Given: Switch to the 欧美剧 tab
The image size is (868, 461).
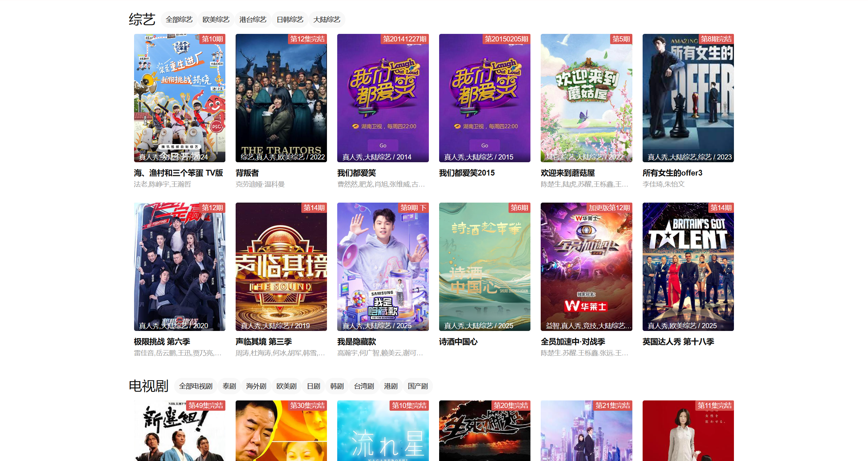Looking at the screenshot, I should (x=286, y=386).
